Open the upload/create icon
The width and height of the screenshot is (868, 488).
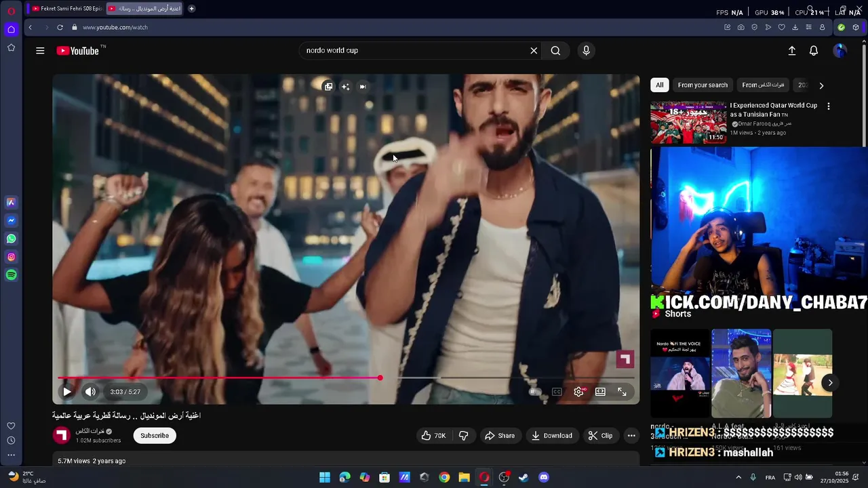pos(791,51)
